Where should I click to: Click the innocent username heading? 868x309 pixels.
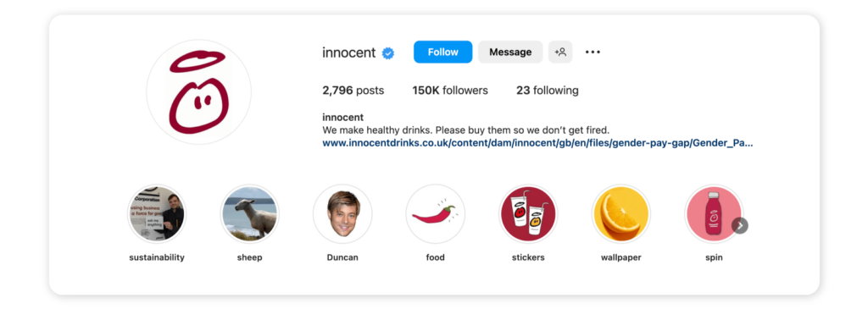[348, 52]
